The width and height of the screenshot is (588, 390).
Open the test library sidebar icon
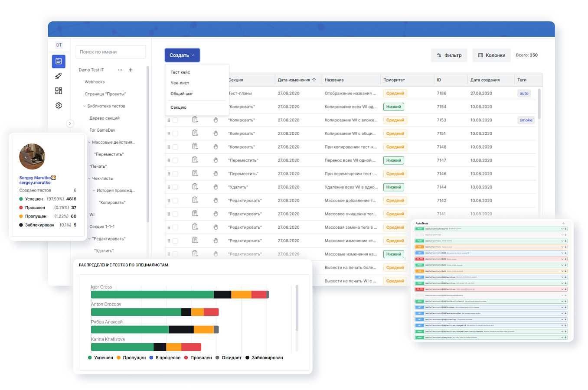point(59,62)
